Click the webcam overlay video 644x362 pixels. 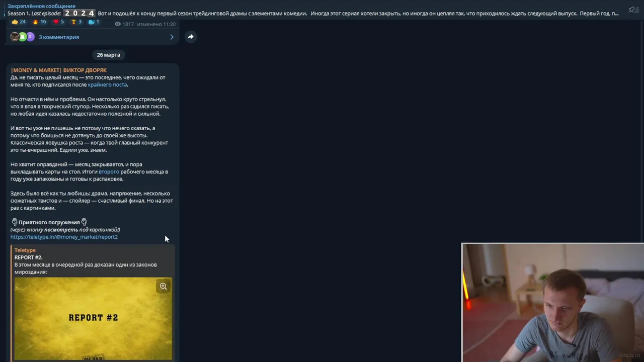pyautogui.click(x=552, y=303)
